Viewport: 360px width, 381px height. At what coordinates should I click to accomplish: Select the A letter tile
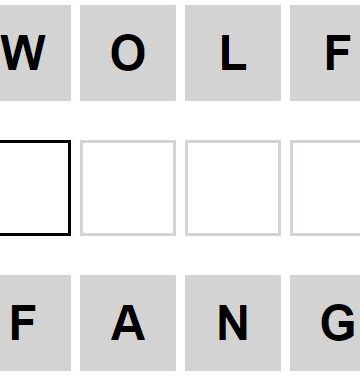tap(128, 323)
